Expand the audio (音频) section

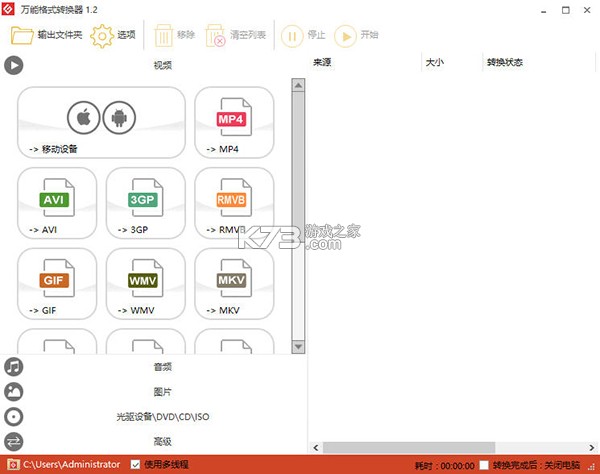(x=153, y=367)
